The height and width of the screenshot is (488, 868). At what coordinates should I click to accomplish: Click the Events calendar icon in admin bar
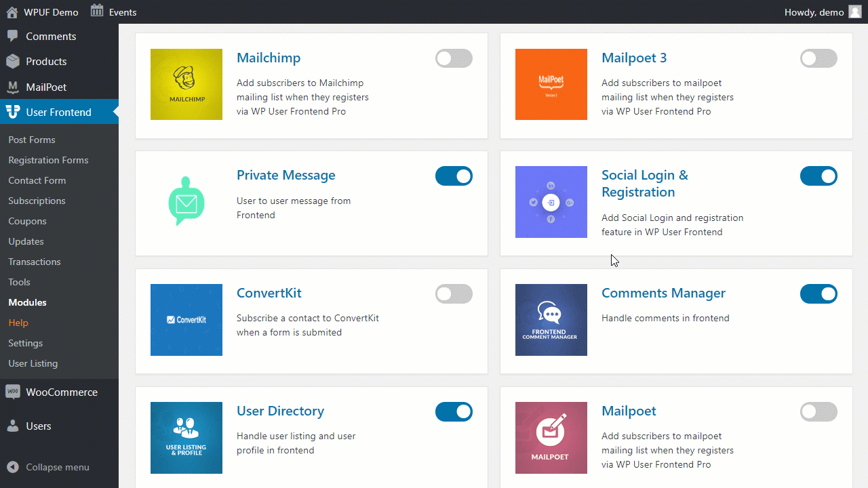pos(97,11)
